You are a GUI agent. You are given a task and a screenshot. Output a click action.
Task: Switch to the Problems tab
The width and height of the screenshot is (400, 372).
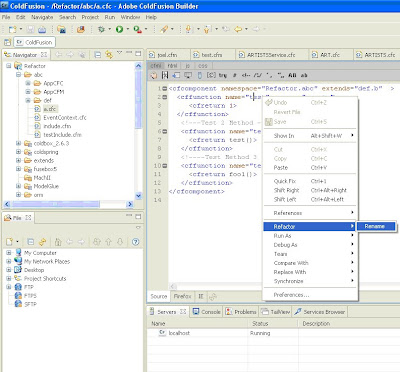tap(241, 312)
